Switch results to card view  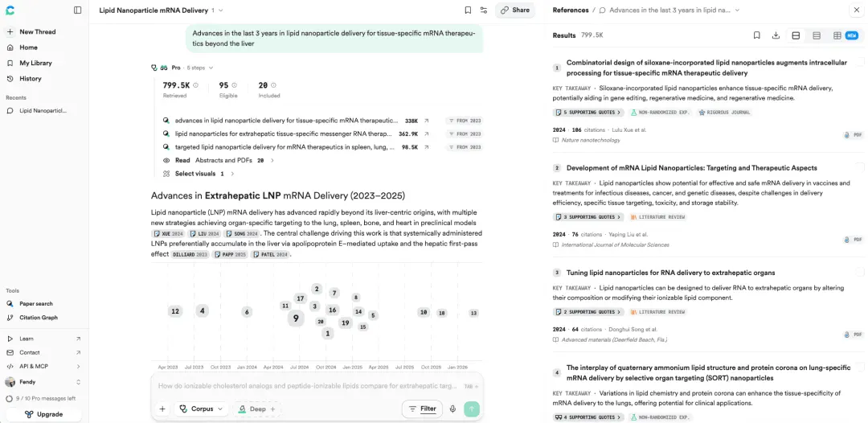[x=796, y=35]
